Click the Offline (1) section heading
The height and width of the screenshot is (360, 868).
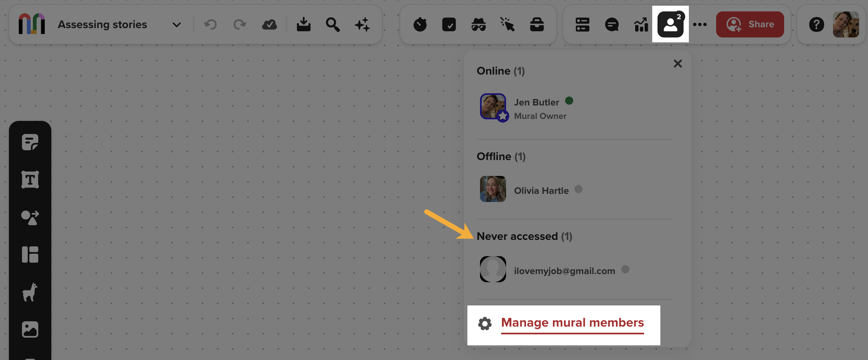pos(501,156)
